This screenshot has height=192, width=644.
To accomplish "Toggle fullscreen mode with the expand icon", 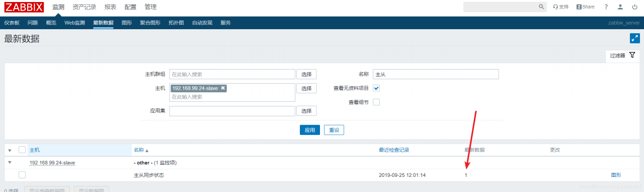I will tap(634, 38).
